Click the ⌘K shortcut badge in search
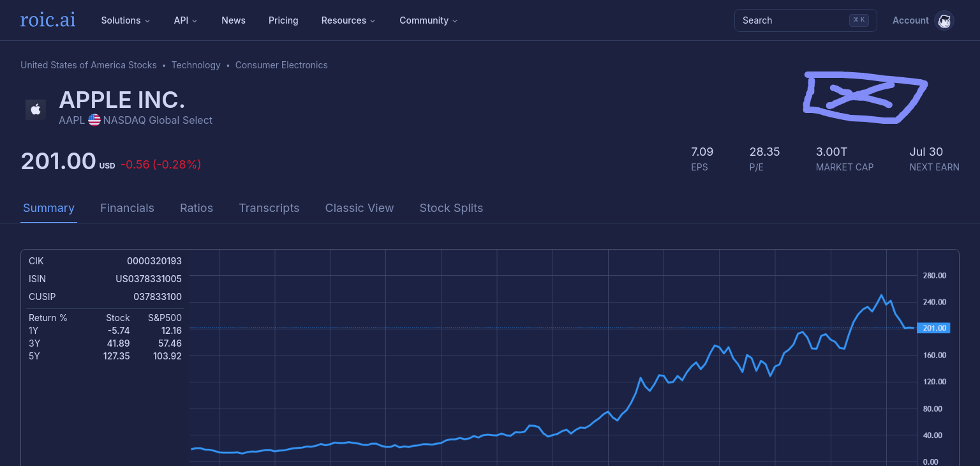The image size is (980, 466). pos(859,20)
